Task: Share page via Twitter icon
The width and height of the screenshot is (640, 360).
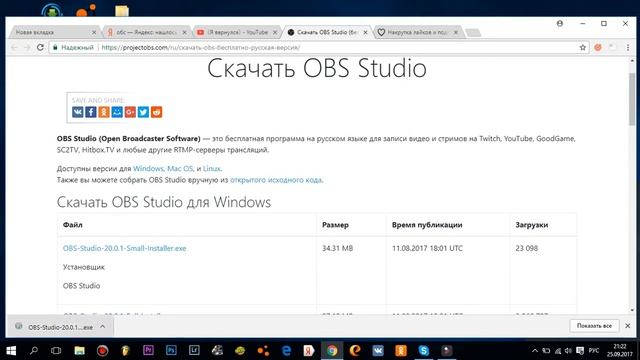Action: coord(143,112)
